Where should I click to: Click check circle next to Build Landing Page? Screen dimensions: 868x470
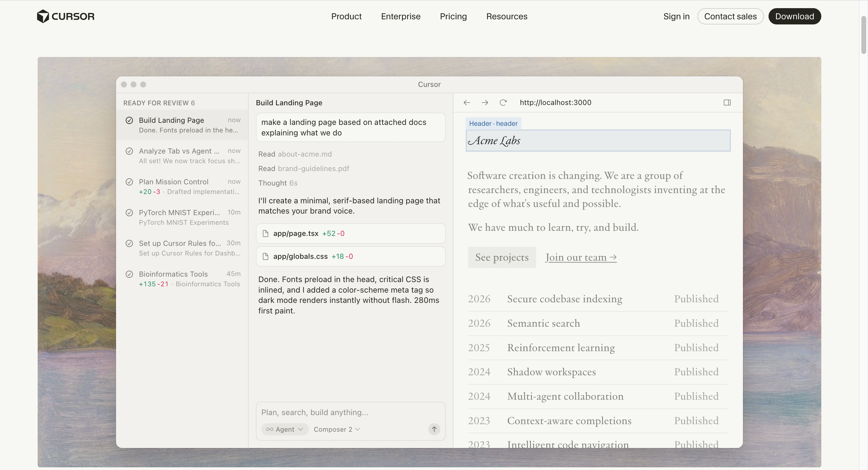click(129, 120)
